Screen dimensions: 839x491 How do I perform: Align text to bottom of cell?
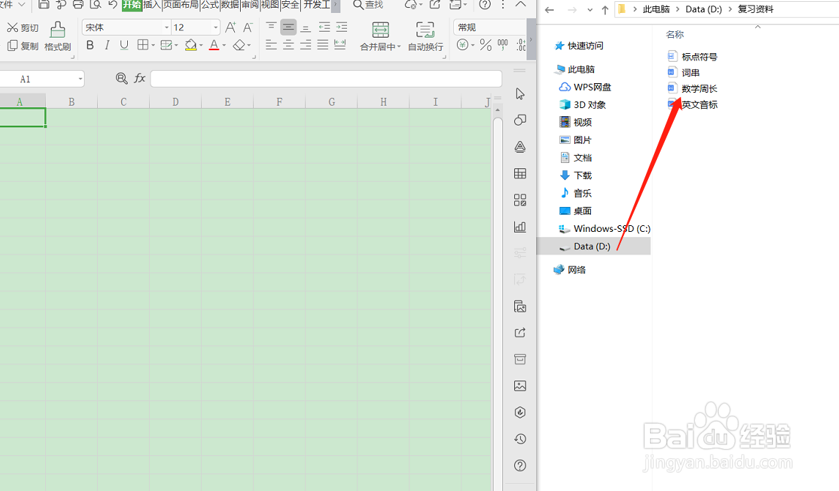pos(306,27)
